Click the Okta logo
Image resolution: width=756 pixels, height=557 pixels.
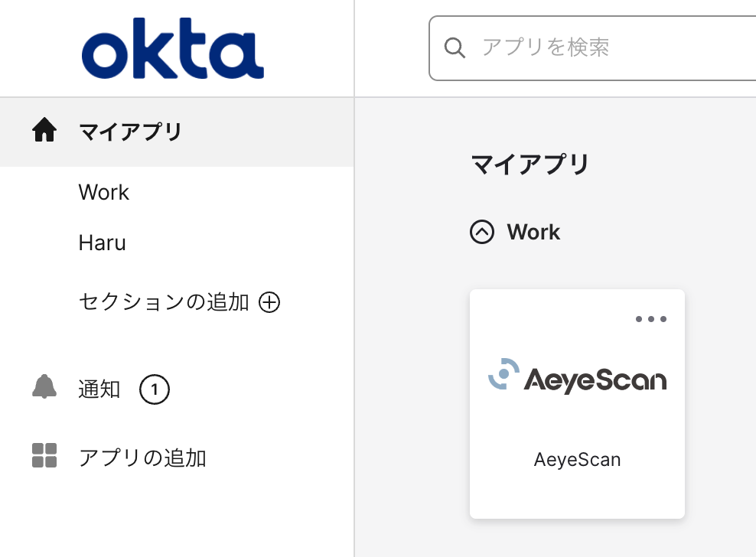pyautogui.click(x=173, y=48)
